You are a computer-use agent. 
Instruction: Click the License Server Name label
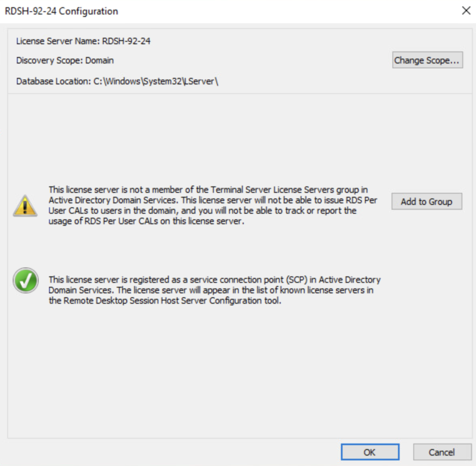[x=58, y=41]
